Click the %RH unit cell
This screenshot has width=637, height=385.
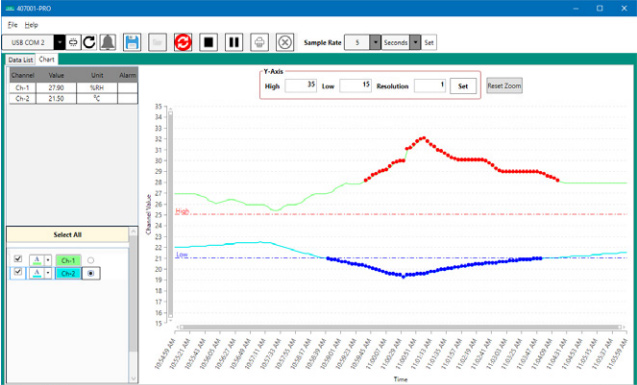pyautogui.click(x=97, y=88)
